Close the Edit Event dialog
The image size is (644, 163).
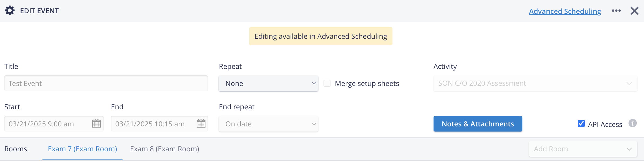(x=634, y=11)
